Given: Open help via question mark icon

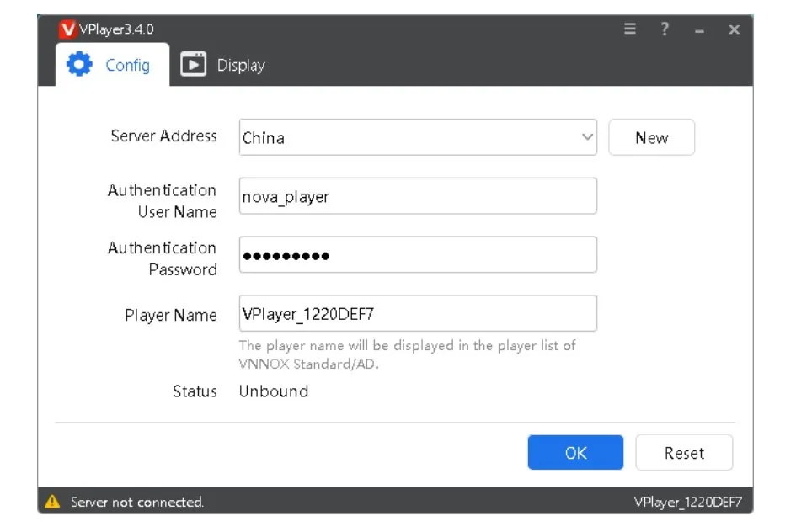Looking at the screenshot, I should [x=665, y=29].
